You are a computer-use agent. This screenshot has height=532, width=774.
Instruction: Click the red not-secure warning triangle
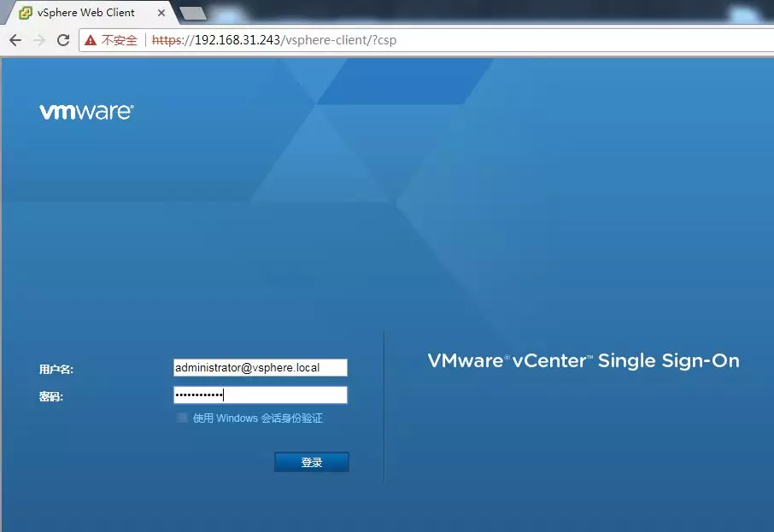pyautogui.click(x=91, y=40)
